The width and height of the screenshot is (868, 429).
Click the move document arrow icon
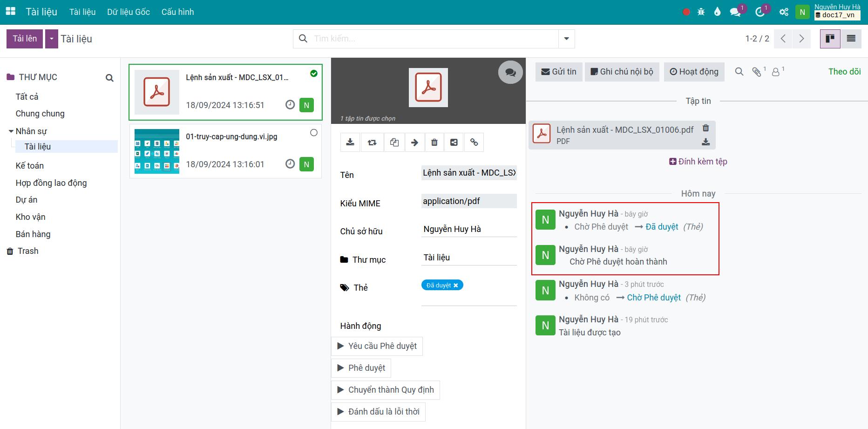pyautogui.click(x=414, y=143)
